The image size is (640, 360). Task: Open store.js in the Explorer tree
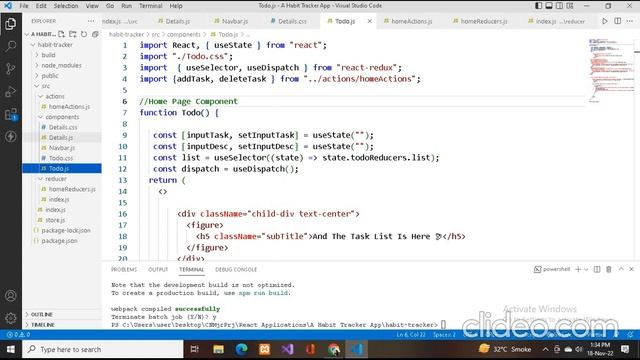(55, 220)
